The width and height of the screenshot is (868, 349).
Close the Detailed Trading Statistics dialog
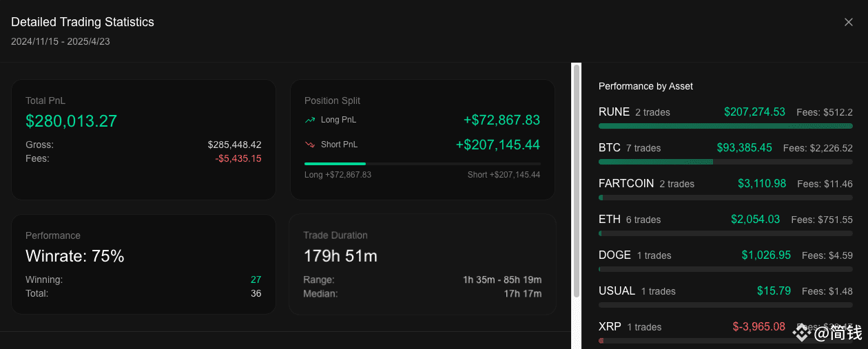pyautogui.click(x=849, y=22)
